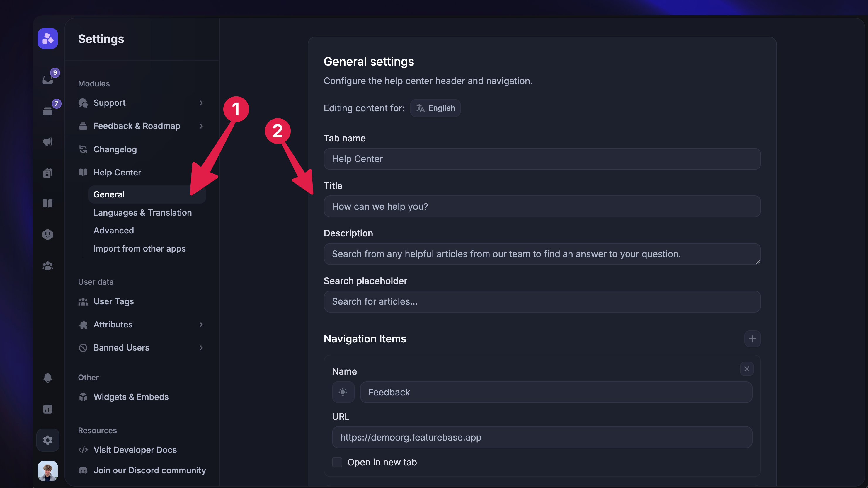Click the moderation mascot icon
The image size is (868, 488).
tap(47, 234)
